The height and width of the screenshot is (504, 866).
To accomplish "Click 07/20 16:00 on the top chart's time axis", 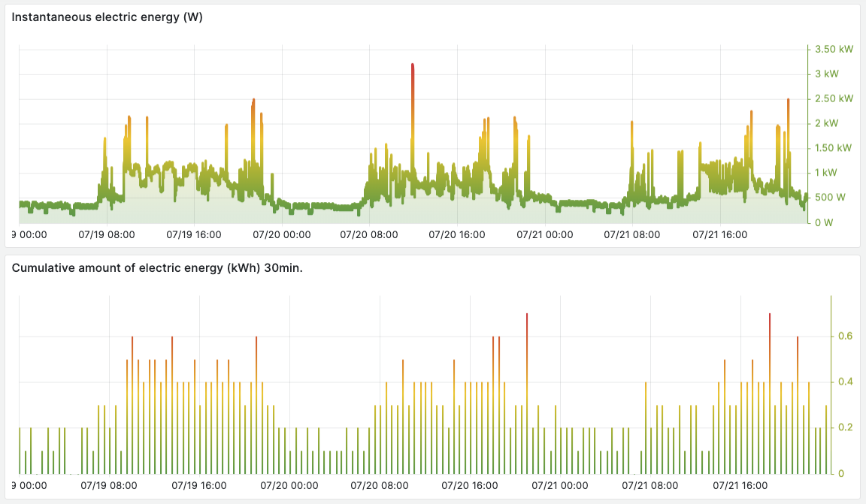I will (x=457, y=234).
